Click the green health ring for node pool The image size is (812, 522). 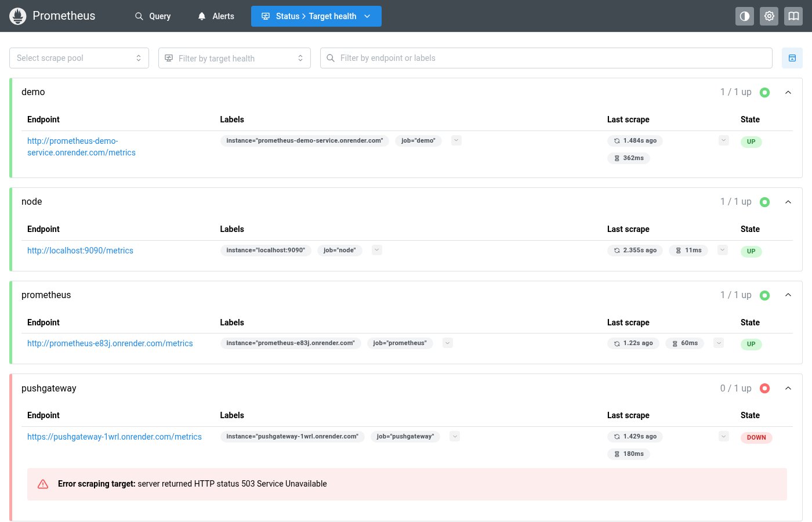[764, 202]
